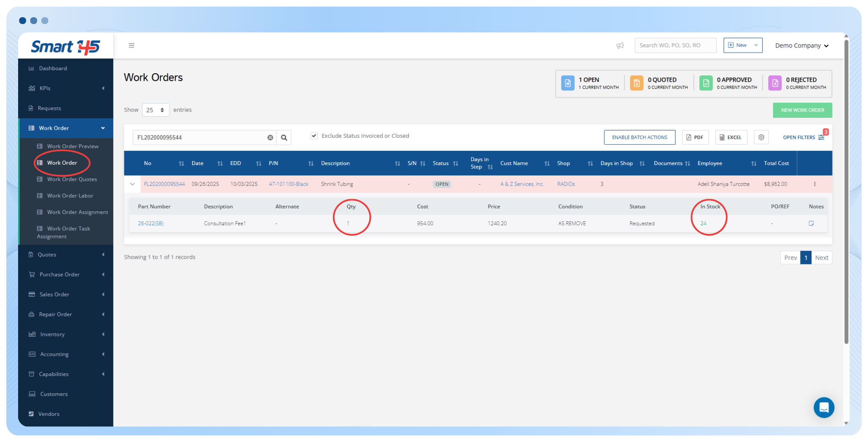Viewport: 868px width, 442px height.
Task: Open Work Order Quotes in sidebar
Action: [x=72, y=179]
